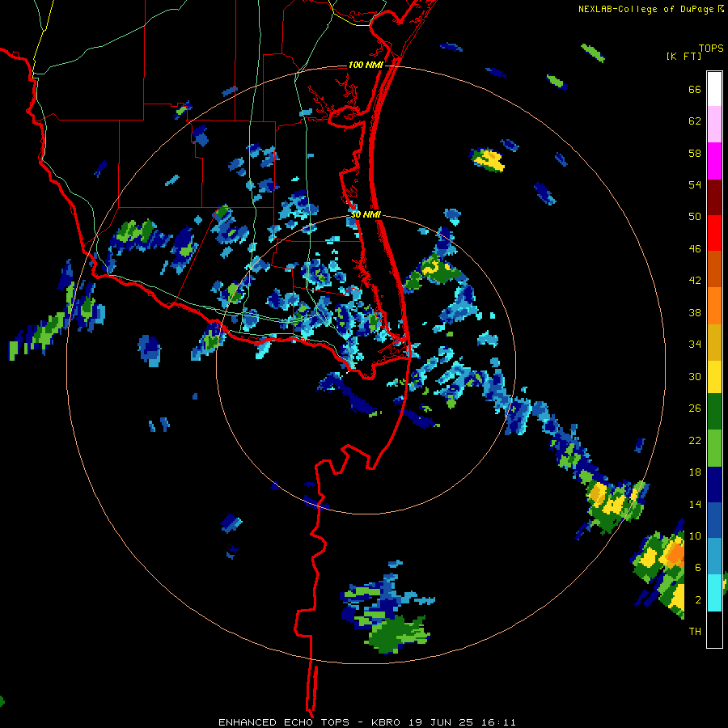Click the "66" legend value

coord(695,90)
